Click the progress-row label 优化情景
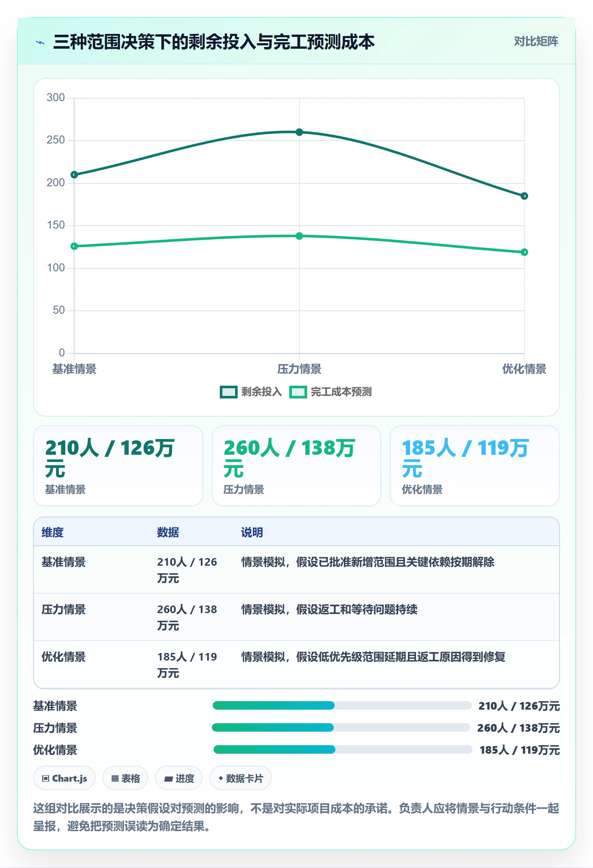The width and height of the screenshot is (593, 868). pos(55,750)
